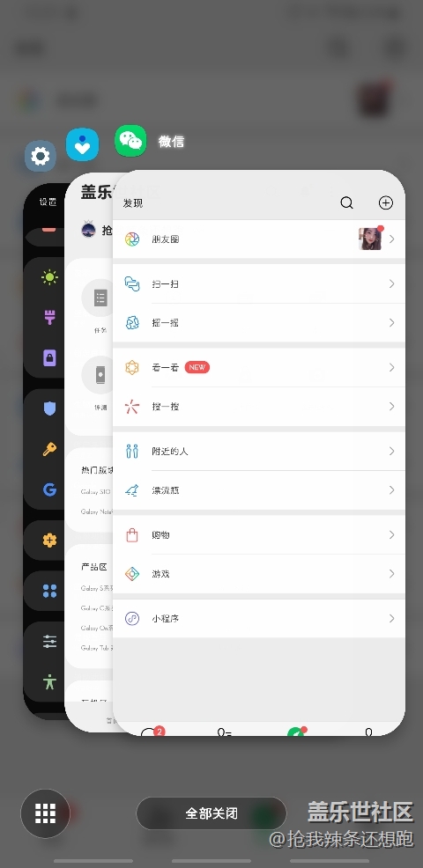
Task: Tap the Settings gear app icon
Action: 41,156
